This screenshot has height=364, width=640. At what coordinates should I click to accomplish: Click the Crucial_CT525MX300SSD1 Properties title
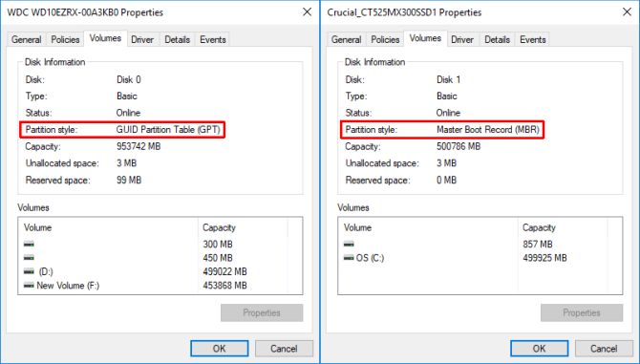[404, 12]
